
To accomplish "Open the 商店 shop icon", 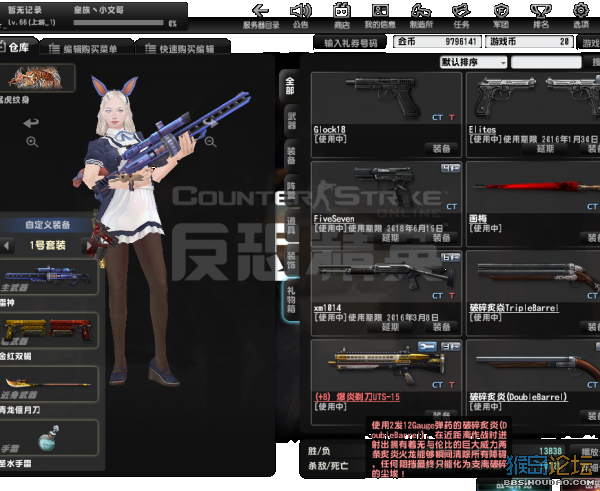I will tap(341, 11).
